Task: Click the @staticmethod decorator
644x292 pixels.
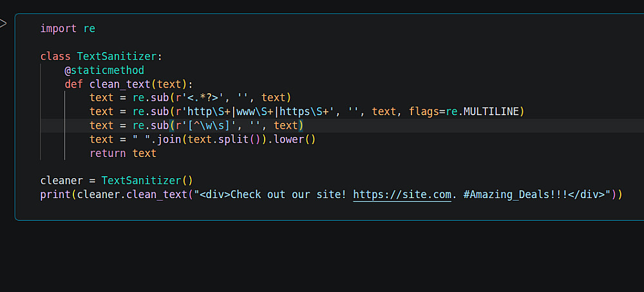Action: point(104,70)
